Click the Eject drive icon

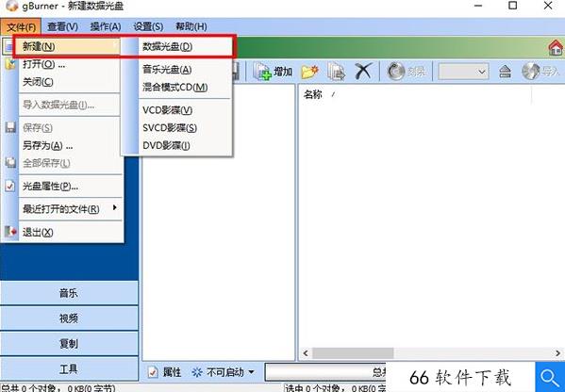(x=505, y=72)
